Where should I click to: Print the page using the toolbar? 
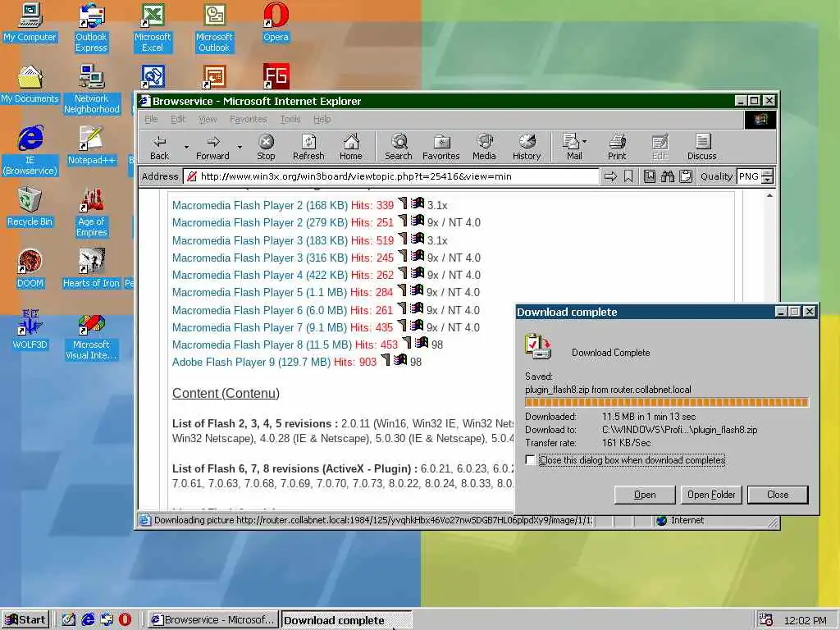pyautogui.click(x=617, y=148)
